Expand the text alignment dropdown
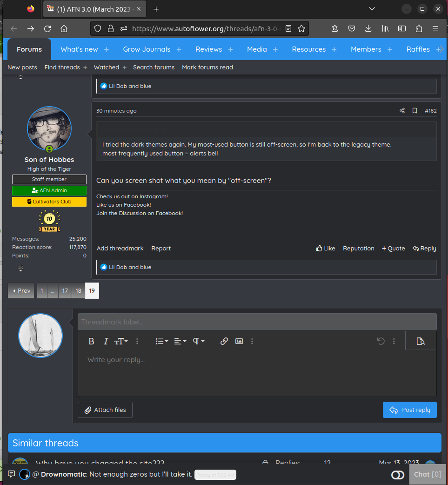 click(x=180, y=341)
